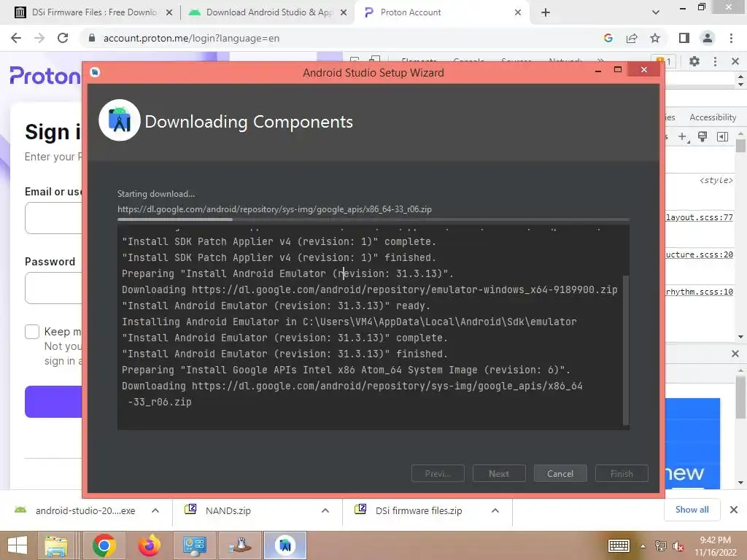Image resolution: width=747 pixels, height=560 pixels.
Task: Bookmark this page with the star icon
Action: pyautogui.click(x=655, y=38)
